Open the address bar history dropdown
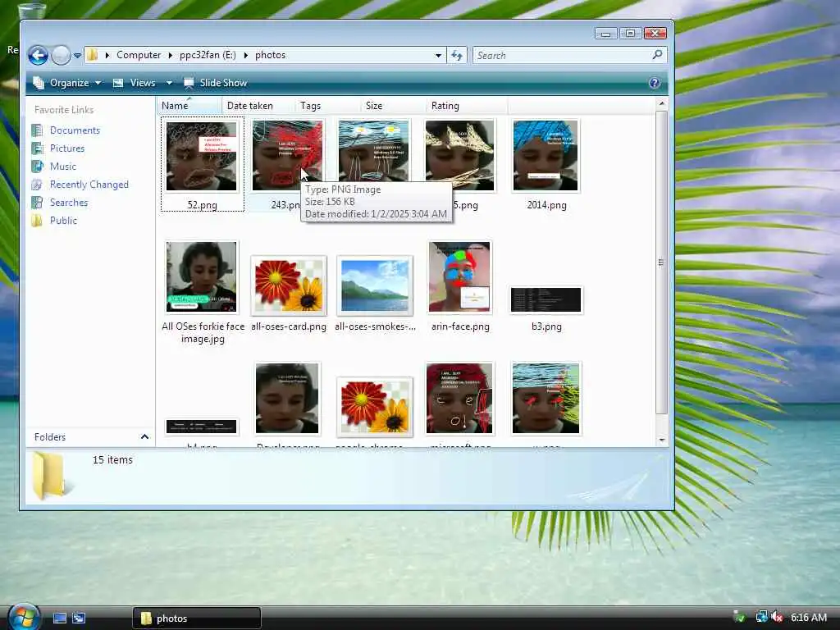The width and height of the screenshot is (840, 630). 438,55
